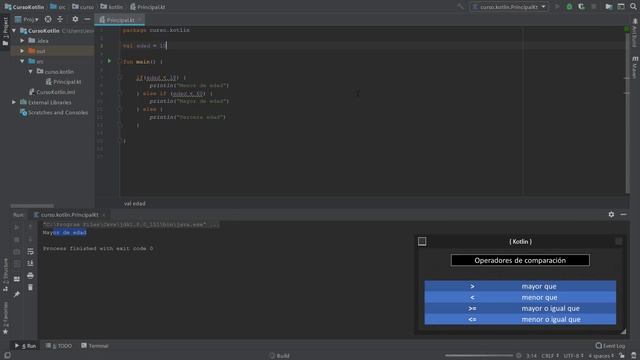
Task: Click the val edad breadcrumb below editor
Action: pos(135,203)
